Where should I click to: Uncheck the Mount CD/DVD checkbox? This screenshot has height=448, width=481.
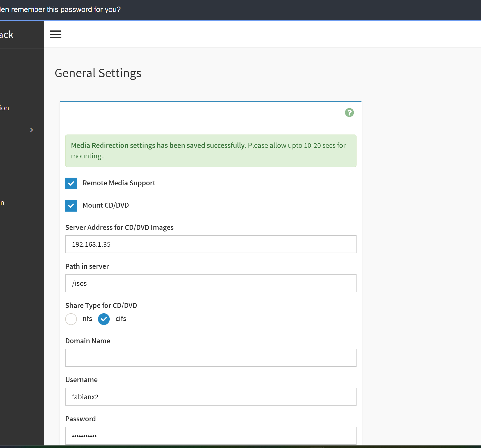click(71, 206)
